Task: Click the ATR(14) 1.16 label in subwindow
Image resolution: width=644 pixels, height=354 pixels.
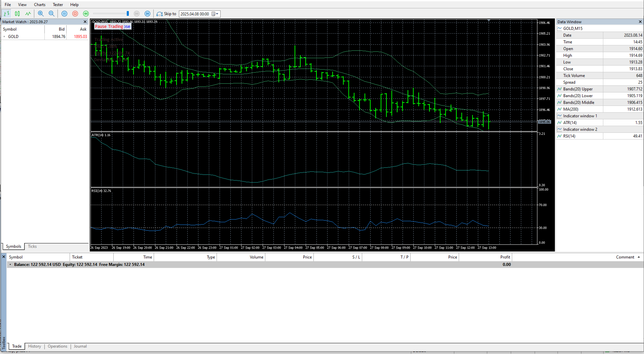Action: 101,135
